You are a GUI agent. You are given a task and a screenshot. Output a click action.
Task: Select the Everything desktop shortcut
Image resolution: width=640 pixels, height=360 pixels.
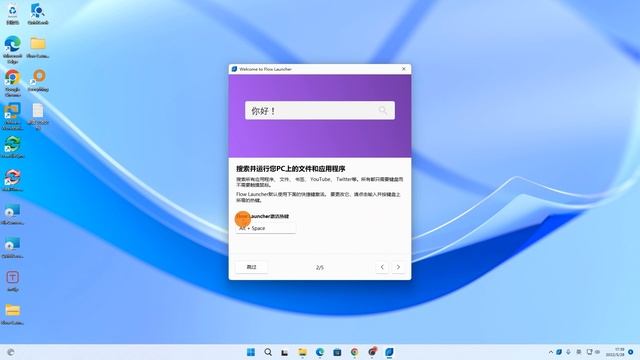[38, 80]
